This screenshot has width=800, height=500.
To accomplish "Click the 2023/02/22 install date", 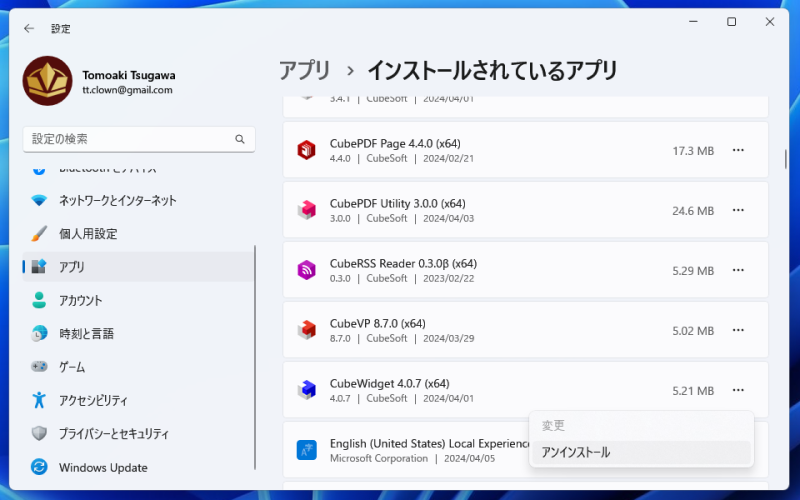I will click(x=448, y=279).
